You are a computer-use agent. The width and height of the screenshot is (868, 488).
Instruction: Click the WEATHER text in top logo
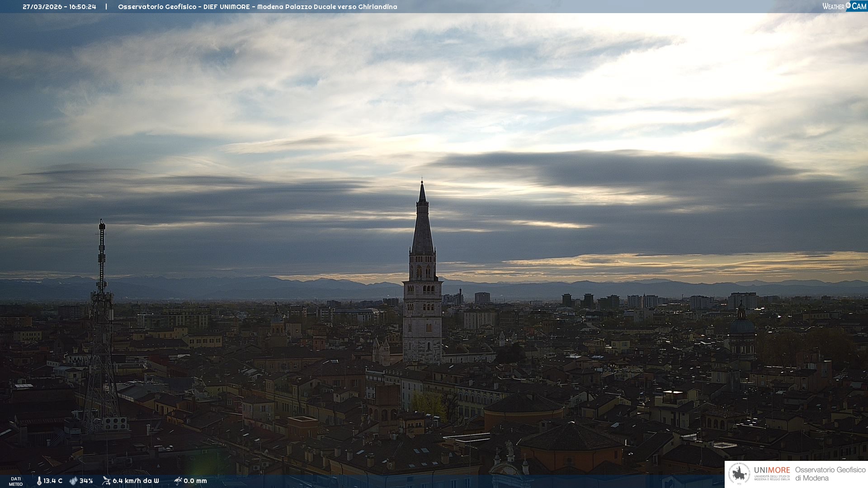click(833, 6)
